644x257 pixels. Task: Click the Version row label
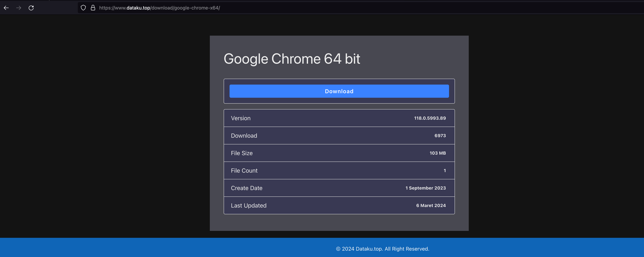click(x=240, y=118)
